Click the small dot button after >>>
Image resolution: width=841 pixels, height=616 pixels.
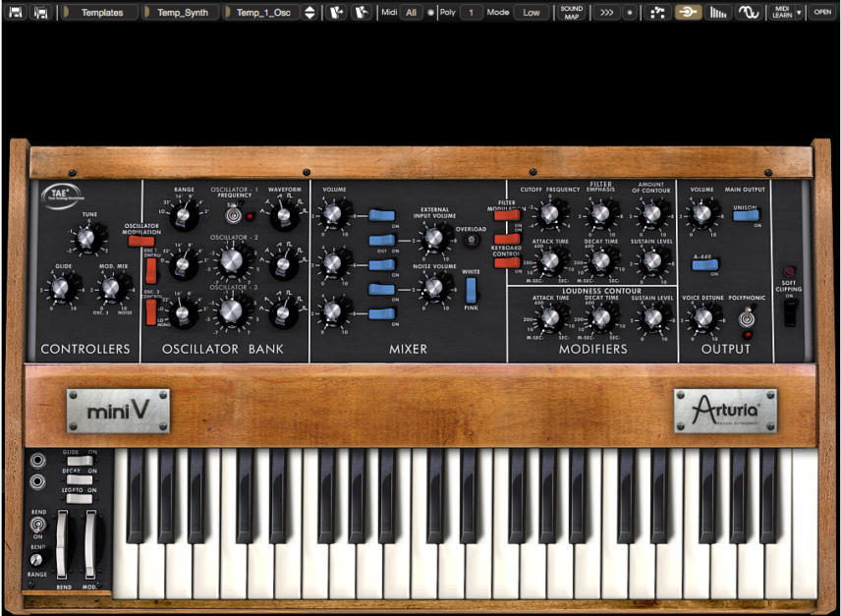point(630,13)
